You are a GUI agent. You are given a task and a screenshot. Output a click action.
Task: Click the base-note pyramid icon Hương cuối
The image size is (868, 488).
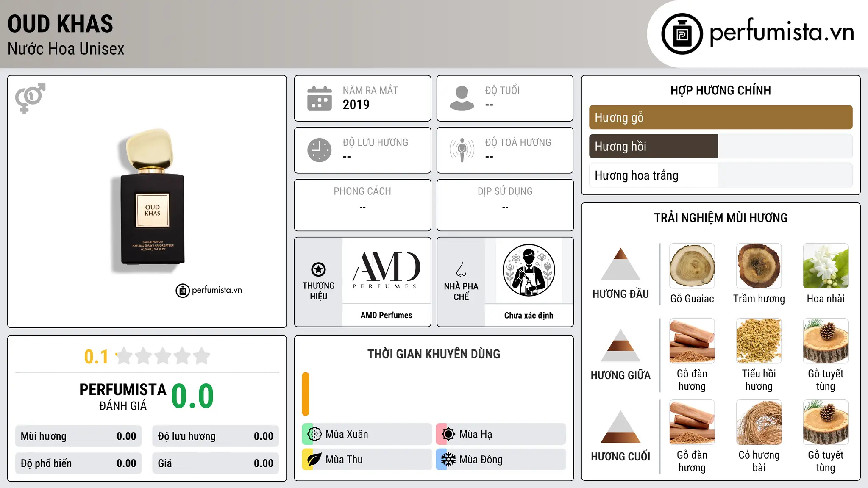click(x=620, y=427)
